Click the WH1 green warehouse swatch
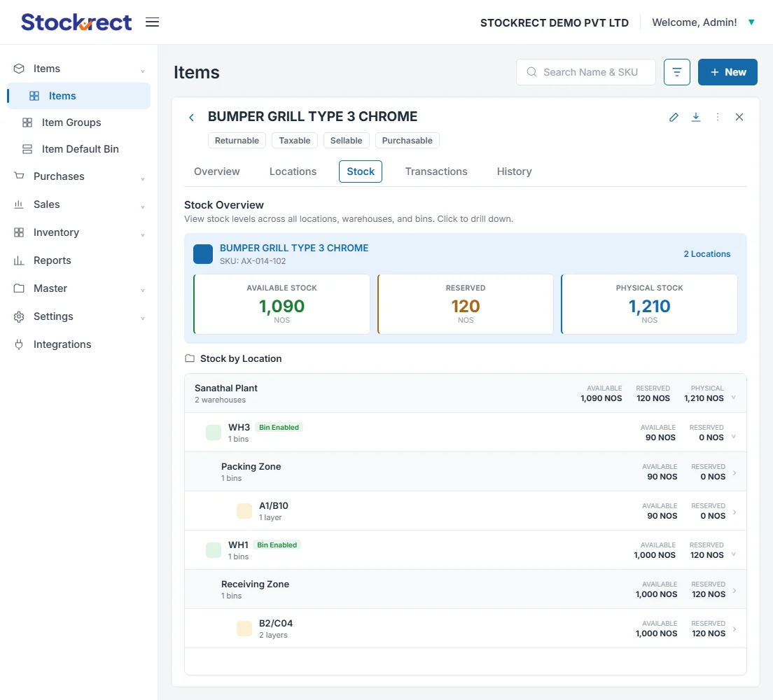Image resolution: width=773 pixels, height=700 pixels. [x=214, y=550]
